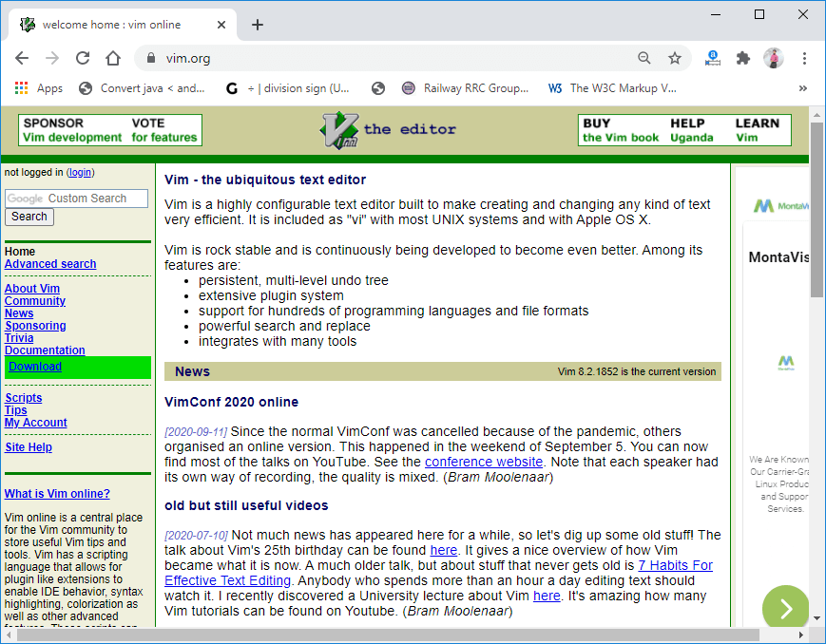Click the vertical scrollbar down arrow
This screenshot has width=826, height=644.
816,618
